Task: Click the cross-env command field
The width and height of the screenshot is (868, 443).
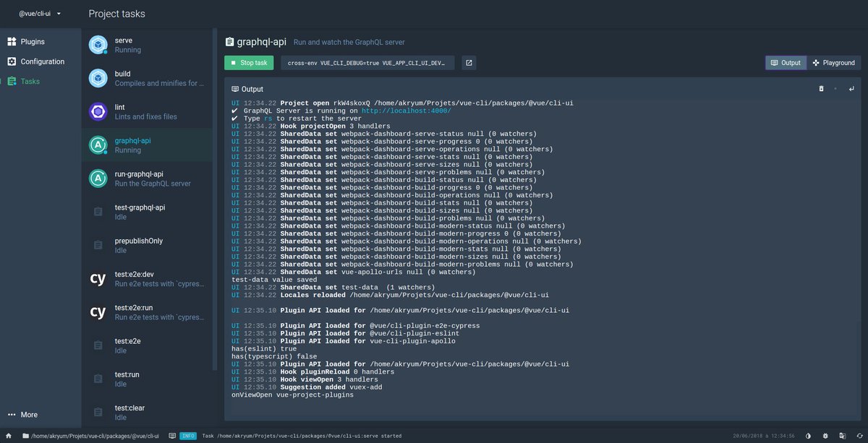Action: point(367,63)
